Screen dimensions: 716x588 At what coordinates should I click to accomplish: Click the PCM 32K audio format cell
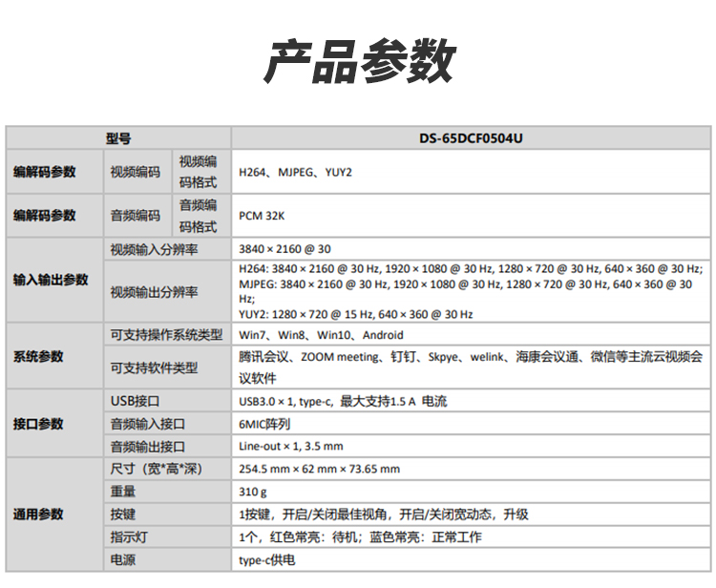tap(471, 216)
